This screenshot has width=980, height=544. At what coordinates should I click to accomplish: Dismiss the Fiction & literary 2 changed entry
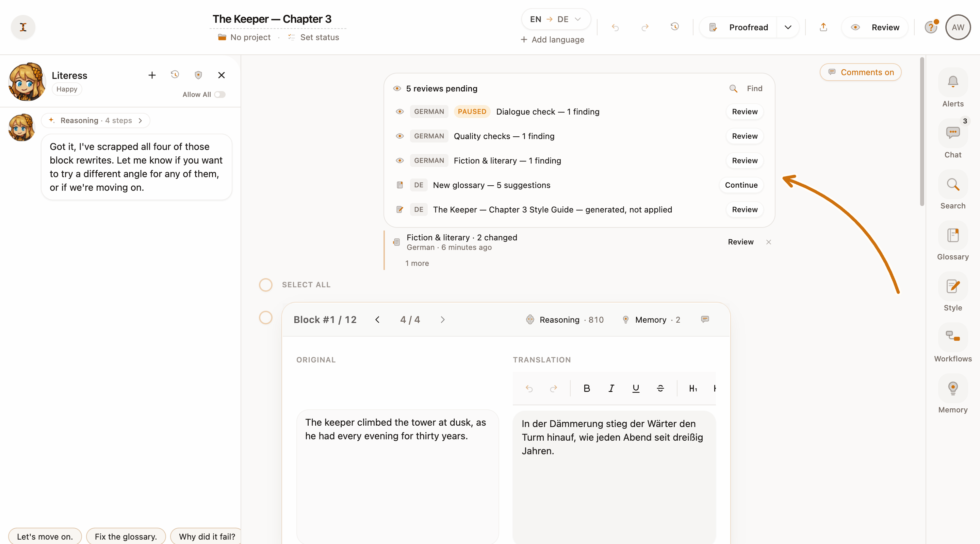click(x=768, y=242)
